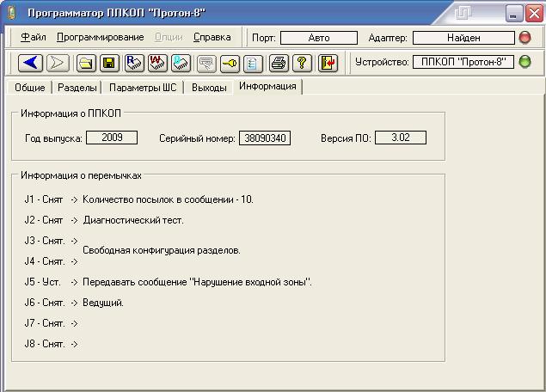Click the Год выпуска field 2009
The height and width of the screenshot is (392, 546).
112,138
